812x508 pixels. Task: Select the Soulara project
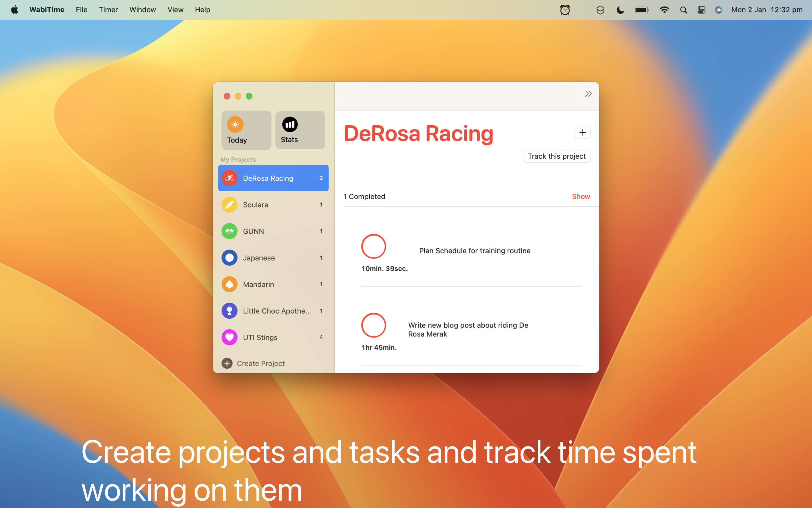(273, 205)
